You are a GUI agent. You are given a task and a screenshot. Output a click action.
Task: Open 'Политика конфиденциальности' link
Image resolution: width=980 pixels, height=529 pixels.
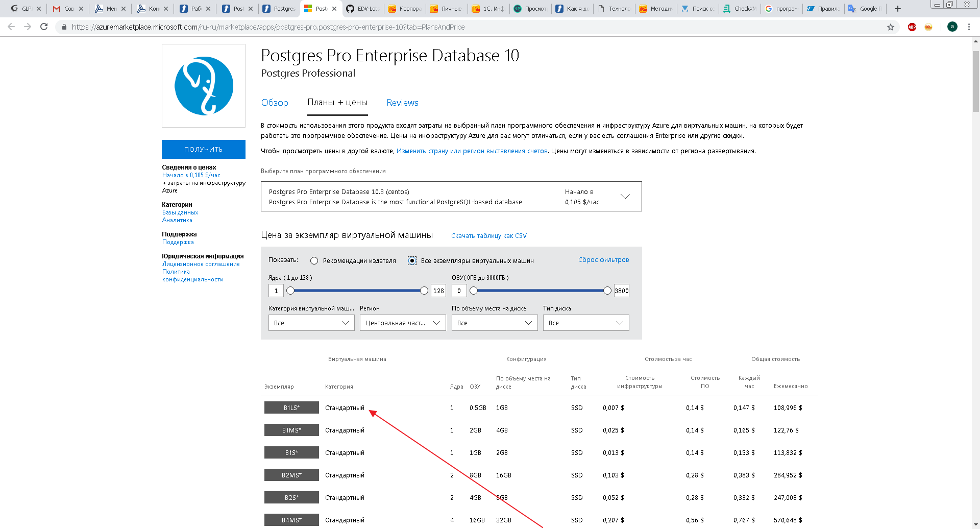pyautogui.click(x=192, y=276)
